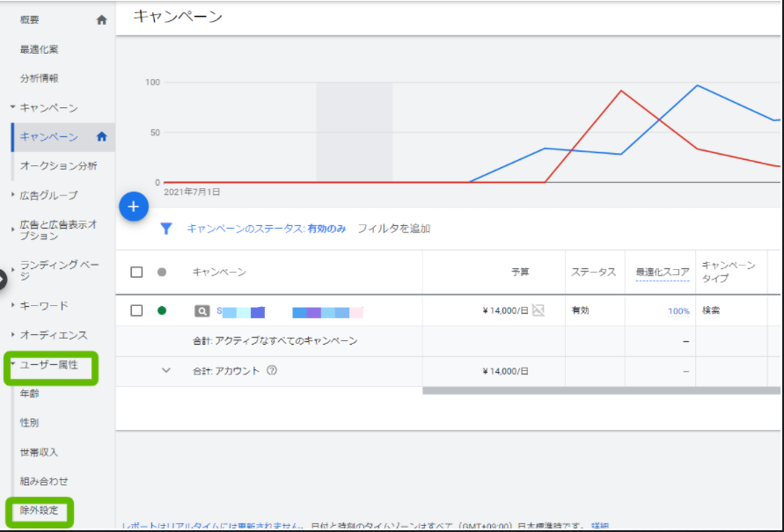Open 組み合わせ under ユーザー属性
The image size is (784, 532).
(x=44, y=481)
